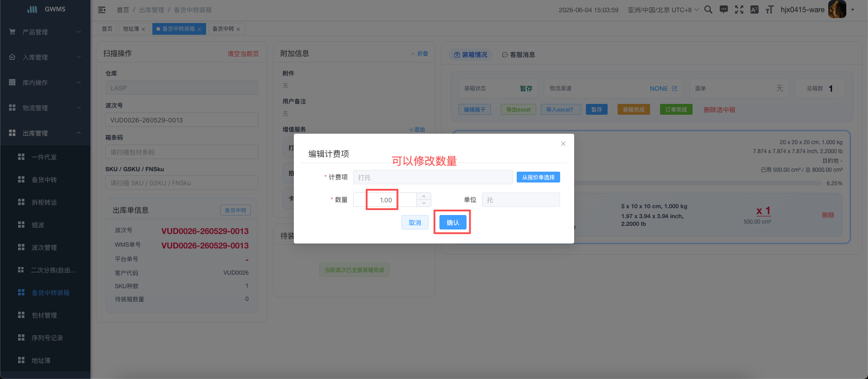
Task: Click the red 删除 link on item row
Action: 828,215
